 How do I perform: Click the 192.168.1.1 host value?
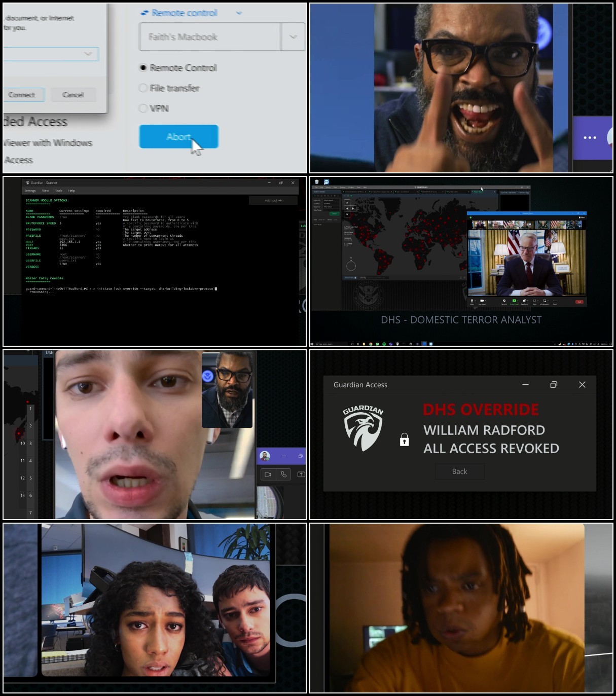[69, 242]
